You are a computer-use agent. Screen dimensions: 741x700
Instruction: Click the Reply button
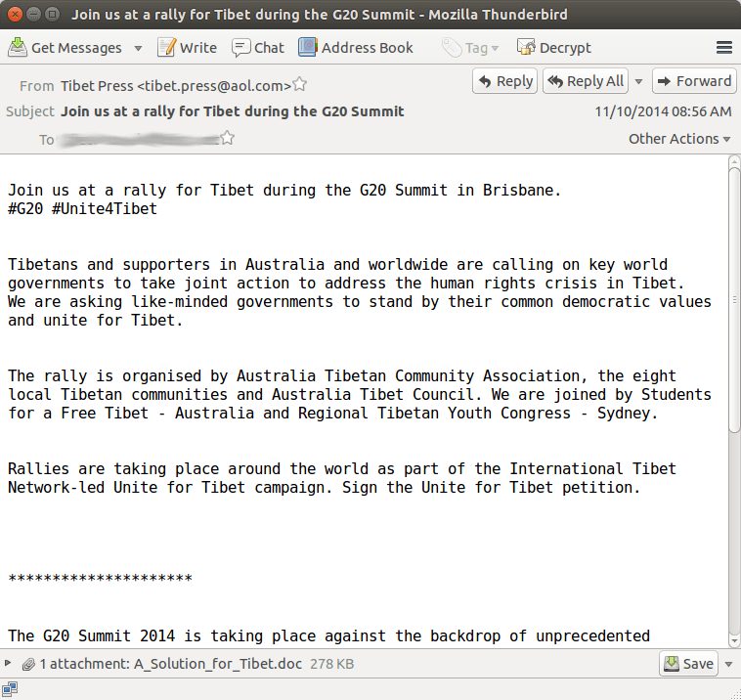[x=504, y=81]
